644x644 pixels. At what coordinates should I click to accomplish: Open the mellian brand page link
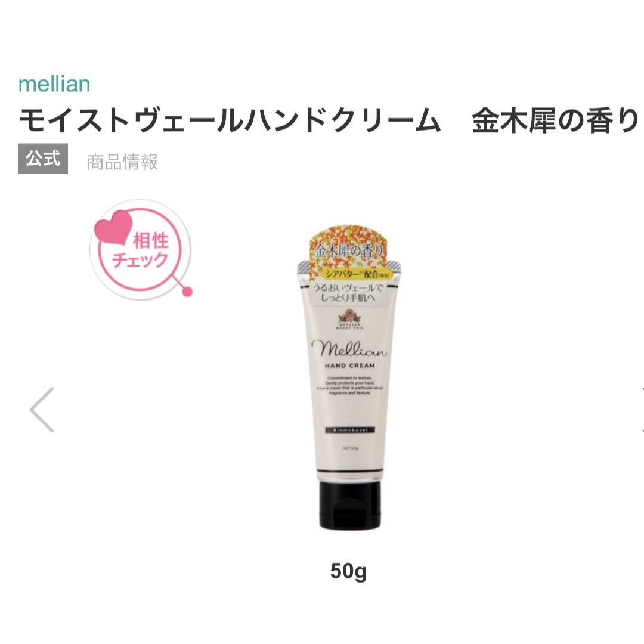(x=54, y=84)
